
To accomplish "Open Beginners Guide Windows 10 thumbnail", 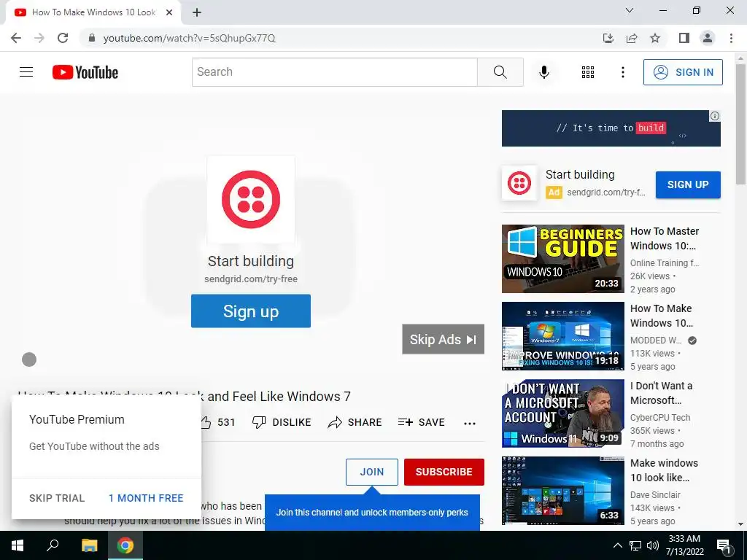I will (x=562, y=259).
